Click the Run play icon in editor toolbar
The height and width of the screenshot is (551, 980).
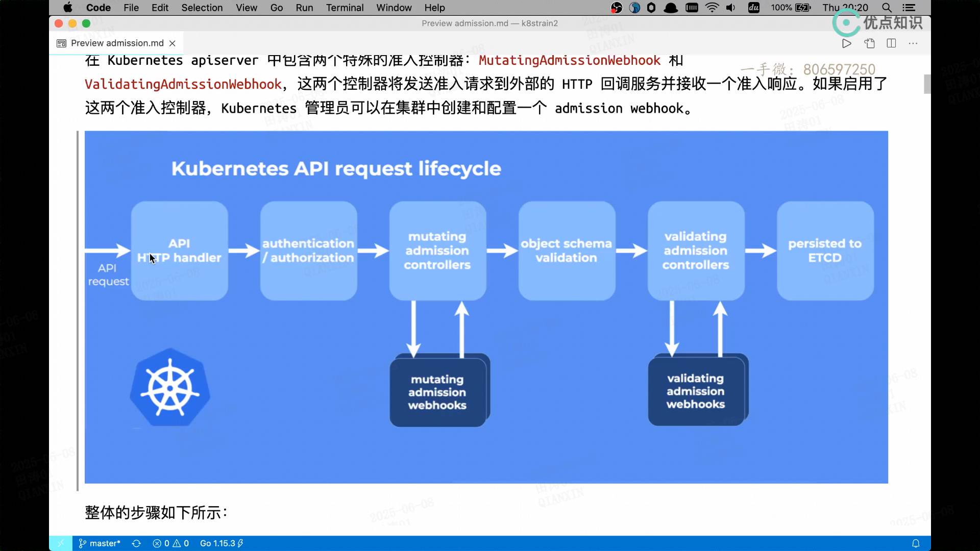point(846,43)
